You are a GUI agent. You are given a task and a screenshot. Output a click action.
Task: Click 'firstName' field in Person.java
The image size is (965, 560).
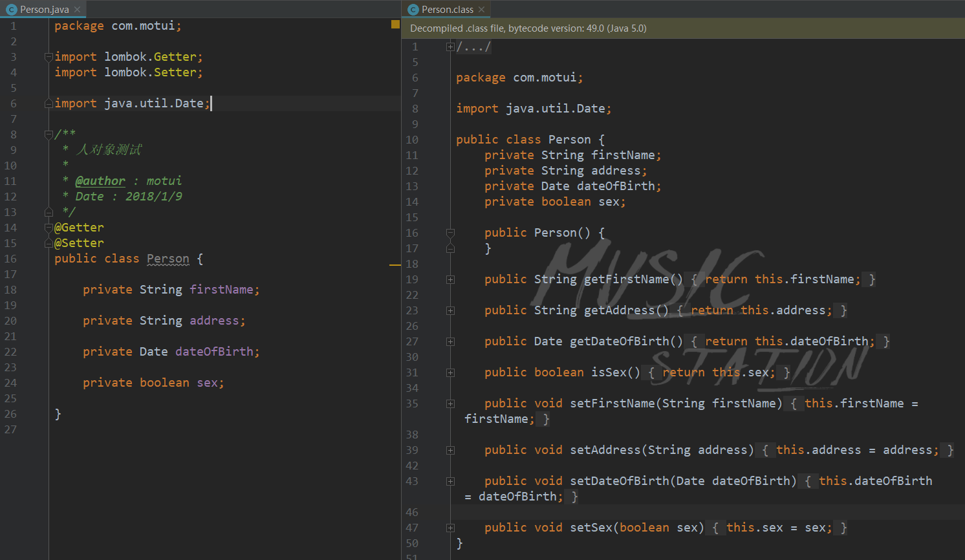coord(221,290)
